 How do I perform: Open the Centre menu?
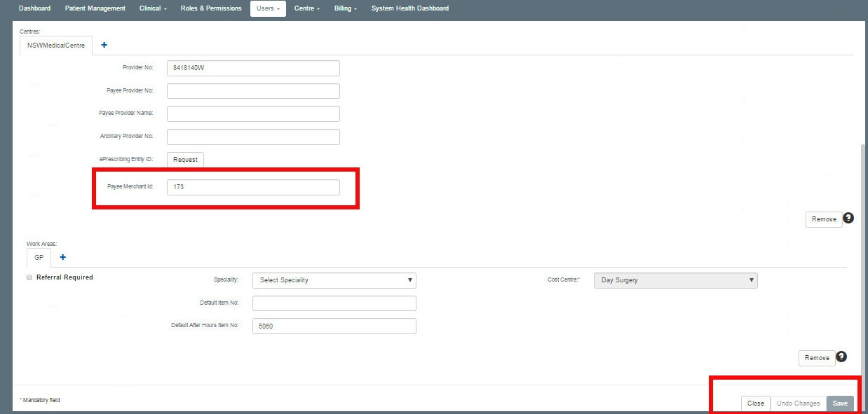coord(306,8)
